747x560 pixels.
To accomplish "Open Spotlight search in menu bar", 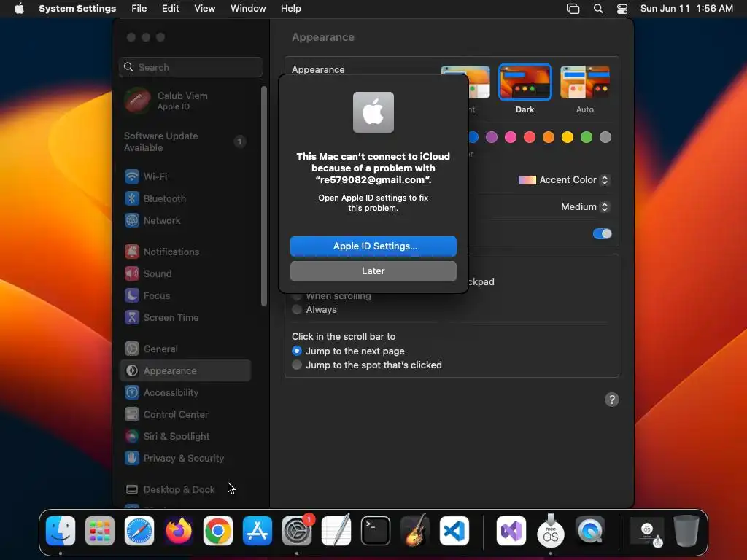I will pos(598,9).
